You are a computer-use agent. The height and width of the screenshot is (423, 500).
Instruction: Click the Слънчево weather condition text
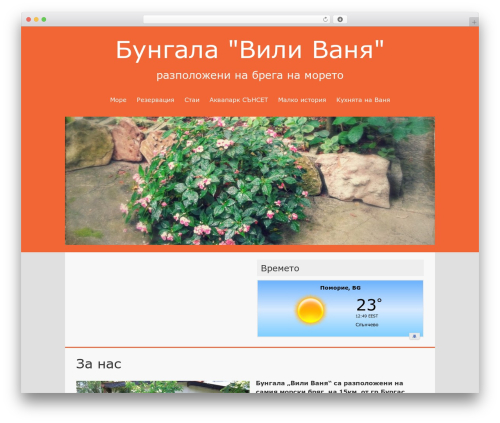(x=367, y=325)
